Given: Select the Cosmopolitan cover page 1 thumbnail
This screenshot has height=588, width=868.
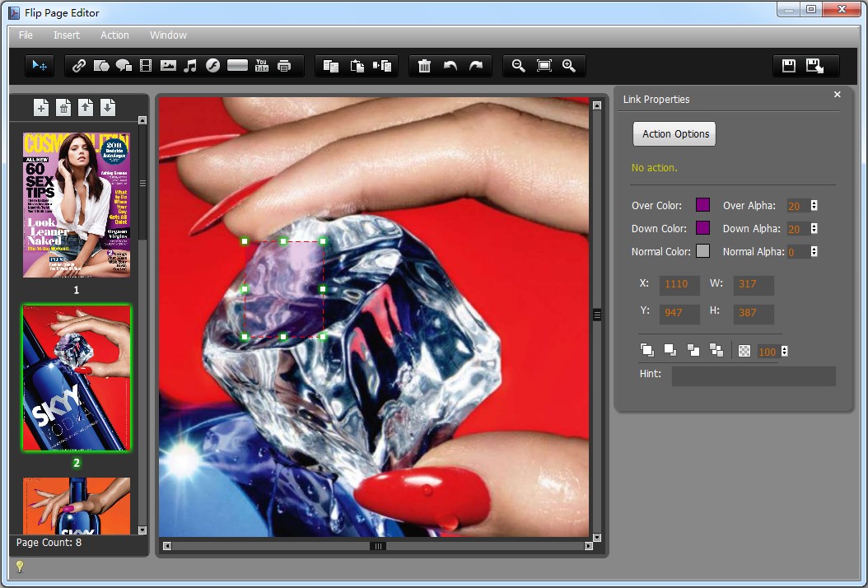Looking at the screenshot, I should click(x=77, y=205).
